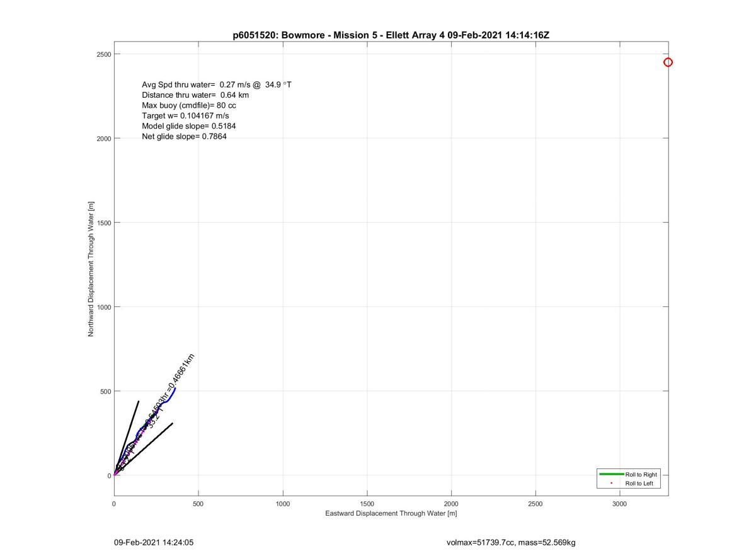This screenshot has width=756, height=558.
Task: Click the red circle target marker
Action: [668, 62]
